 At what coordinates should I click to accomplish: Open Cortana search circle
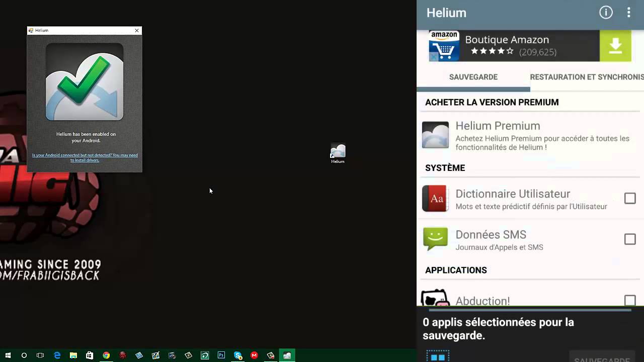pyautogui.click(x=24, y=355)
